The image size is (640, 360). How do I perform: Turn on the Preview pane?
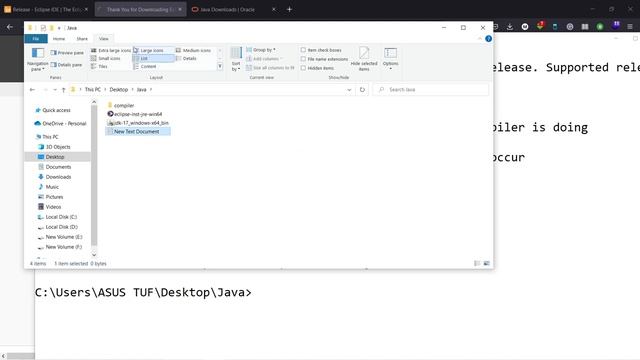67,53
